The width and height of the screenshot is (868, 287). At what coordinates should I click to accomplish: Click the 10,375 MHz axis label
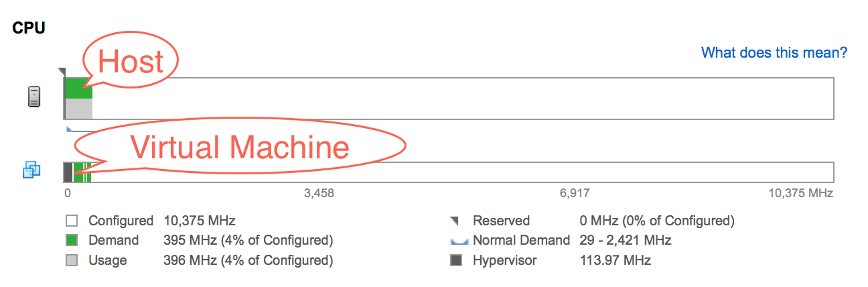coord(801,193)
